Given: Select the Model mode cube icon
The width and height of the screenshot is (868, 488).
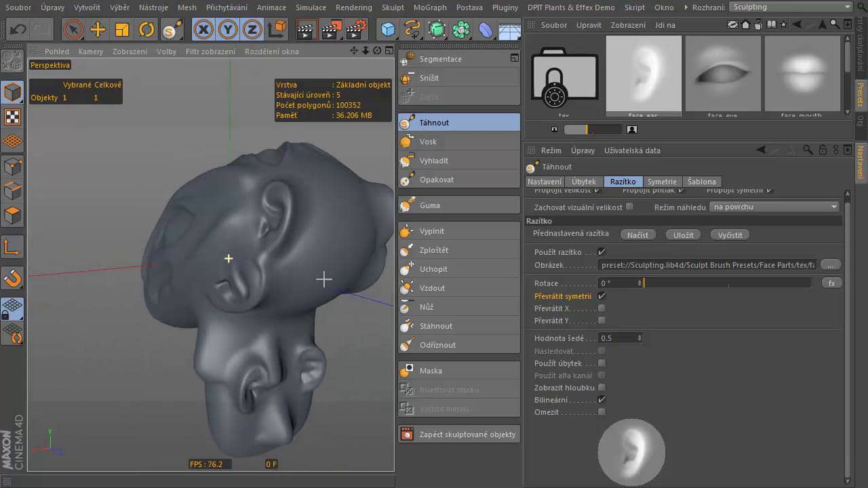Looking at the screenshot, I should coord(12,91).
